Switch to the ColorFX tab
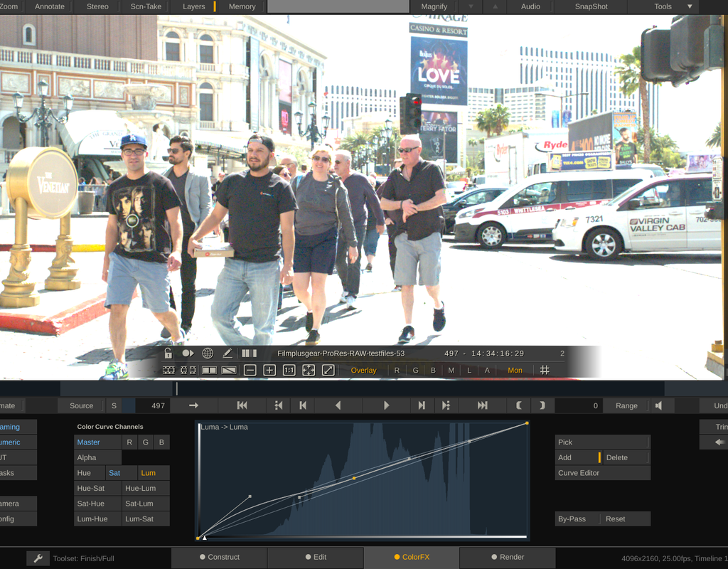Image resolution: width=728 pixels, height=569 pixels. [x=412, y=557]
